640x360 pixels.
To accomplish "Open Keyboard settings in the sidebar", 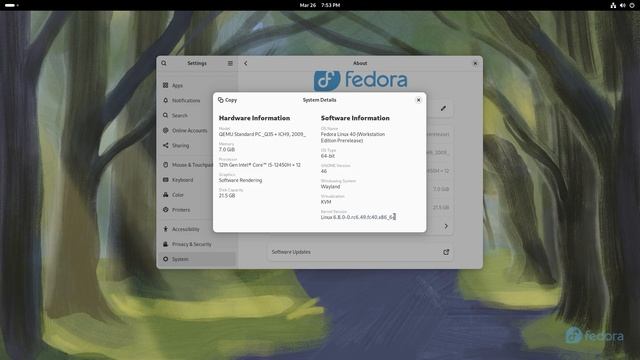I will pyautogui.click(x=197, y=180).
